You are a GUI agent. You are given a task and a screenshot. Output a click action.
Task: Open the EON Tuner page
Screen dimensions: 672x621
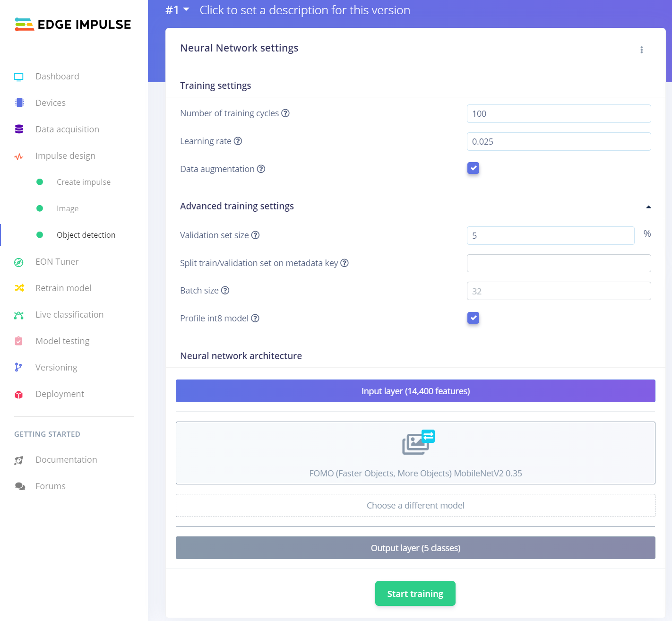(x=57, y=261)
